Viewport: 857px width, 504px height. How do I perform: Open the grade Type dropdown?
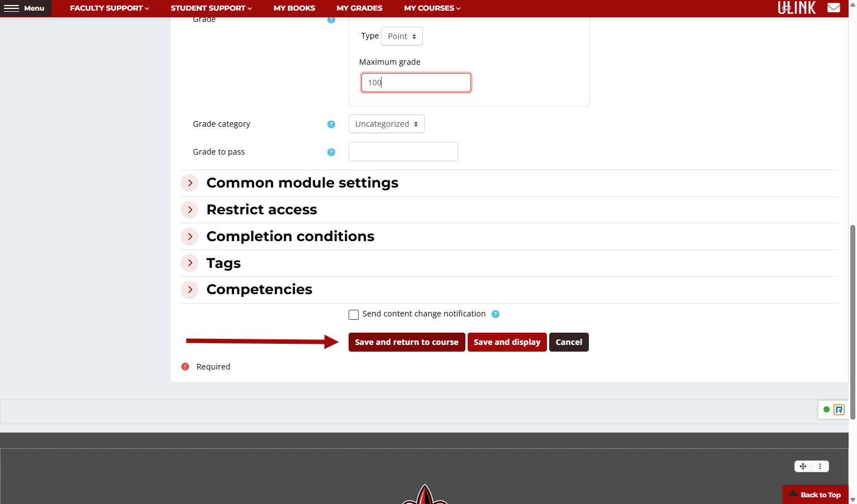tap(402, 36)
